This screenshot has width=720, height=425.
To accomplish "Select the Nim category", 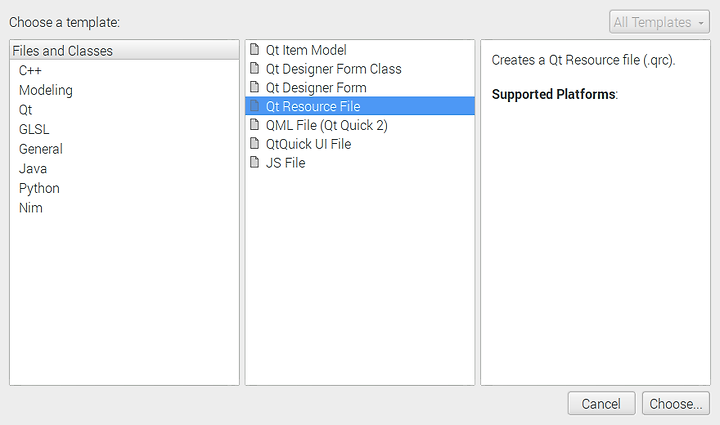I will tap(31, 208).
